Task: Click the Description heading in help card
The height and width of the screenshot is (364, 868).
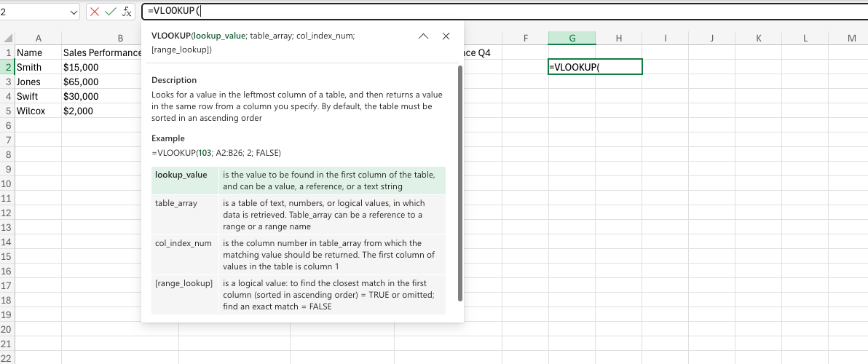Action: tap(174, 80)
